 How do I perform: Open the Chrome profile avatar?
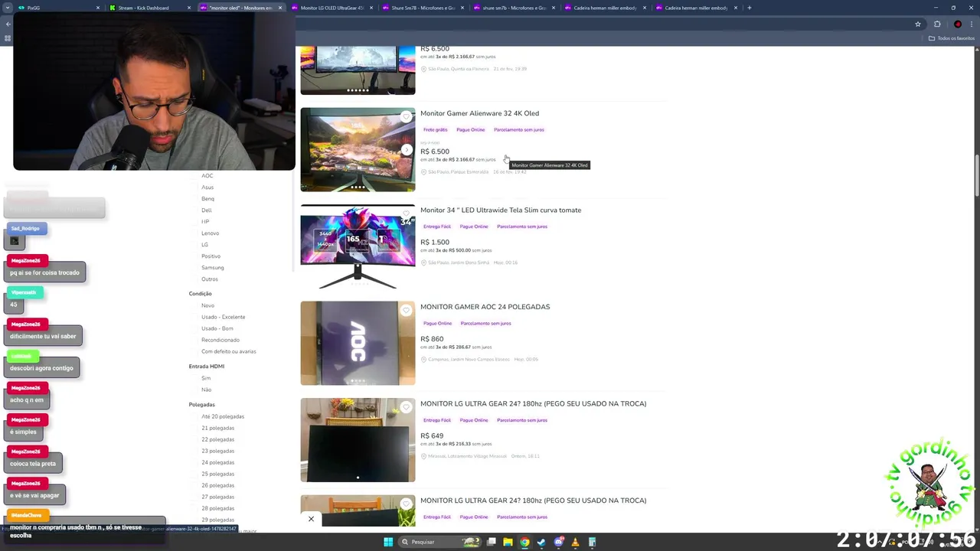point(957,24)
